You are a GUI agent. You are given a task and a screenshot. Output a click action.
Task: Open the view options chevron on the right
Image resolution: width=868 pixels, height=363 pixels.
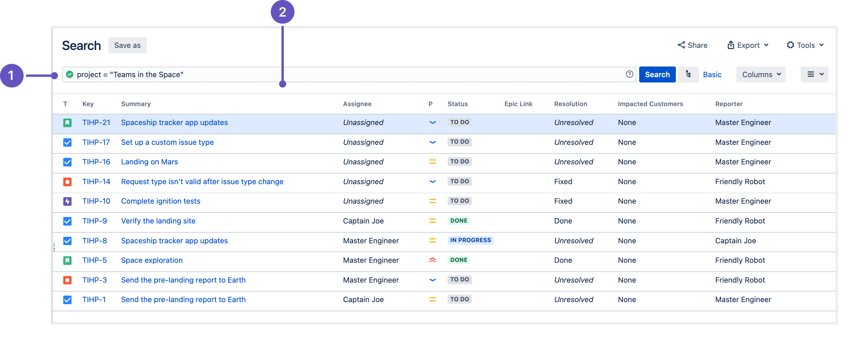point(822,74)
